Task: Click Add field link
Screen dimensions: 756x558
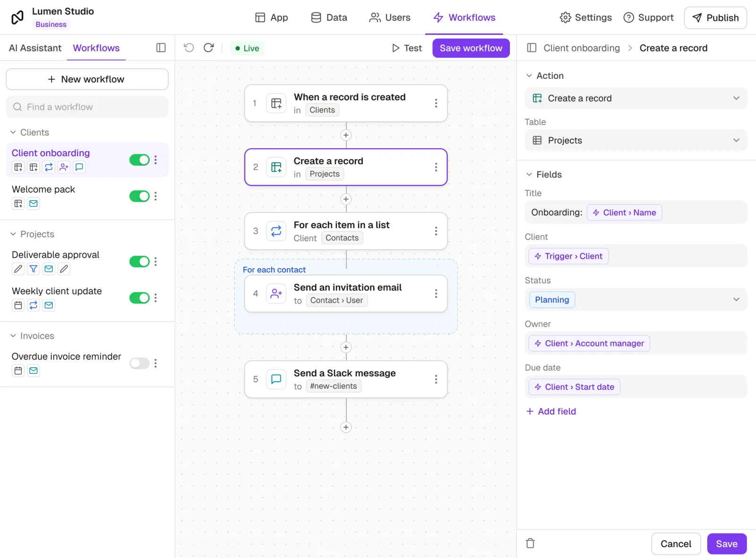Action: (551, 411)
